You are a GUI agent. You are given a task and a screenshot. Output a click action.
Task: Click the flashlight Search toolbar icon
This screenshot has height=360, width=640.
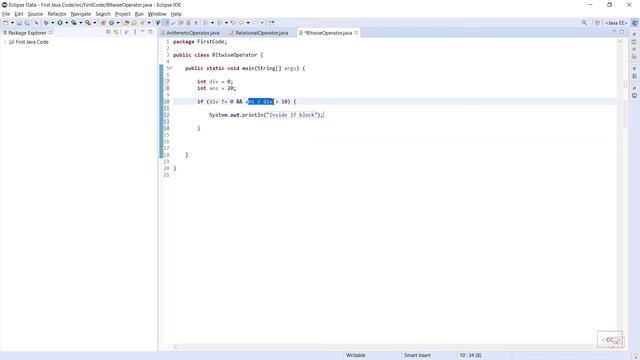(142, 23)
